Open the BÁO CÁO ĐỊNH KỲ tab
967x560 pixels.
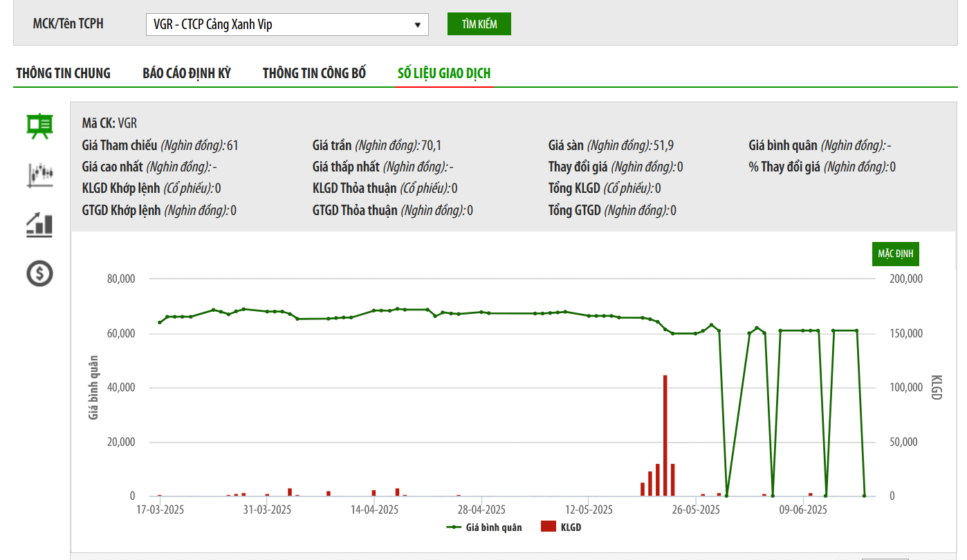(x=187, y=73)
